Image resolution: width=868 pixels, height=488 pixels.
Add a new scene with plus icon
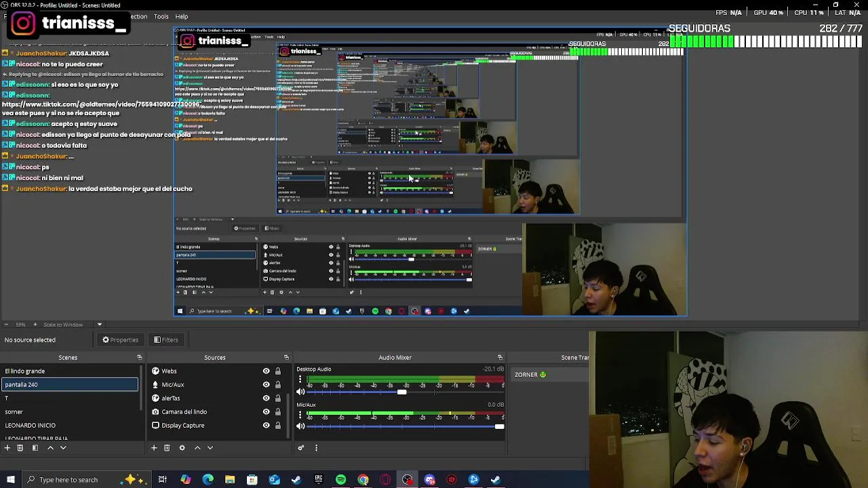tap(7, 447)
